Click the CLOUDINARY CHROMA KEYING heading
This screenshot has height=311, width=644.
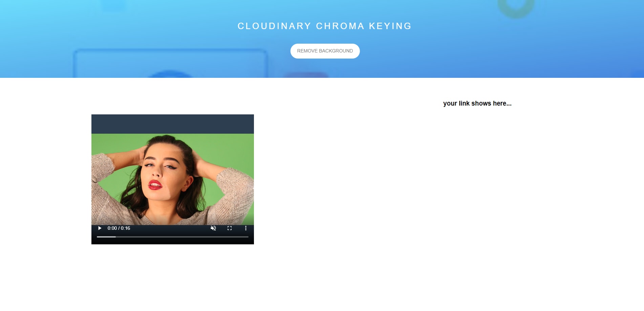pos(324,26)
